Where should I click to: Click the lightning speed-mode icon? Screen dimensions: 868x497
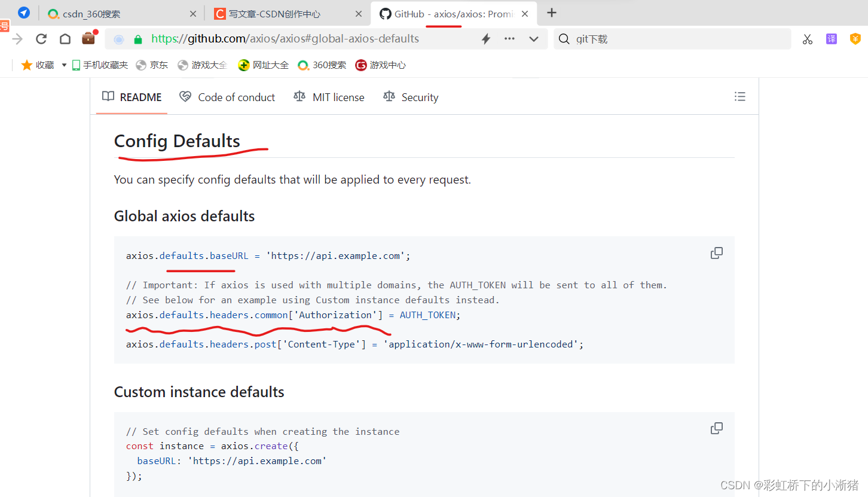click(x=486, y=39)
